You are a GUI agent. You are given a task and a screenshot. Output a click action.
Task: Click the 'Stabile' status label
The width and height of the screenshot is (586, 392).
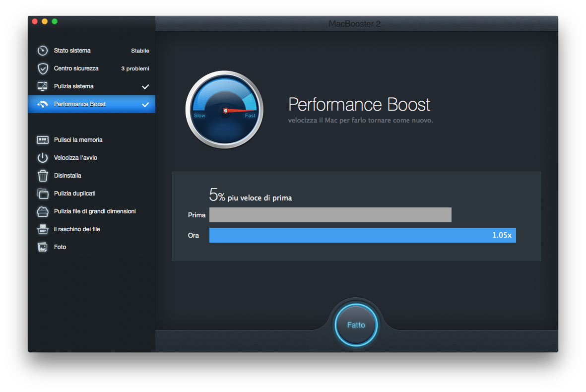(140, 51)
